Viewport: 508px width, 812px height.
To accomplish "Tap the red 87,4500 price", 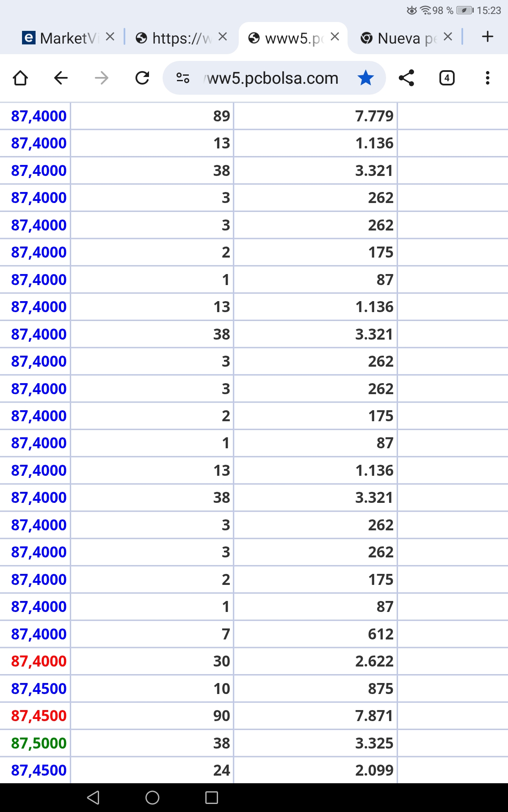I will coord(39,716).
